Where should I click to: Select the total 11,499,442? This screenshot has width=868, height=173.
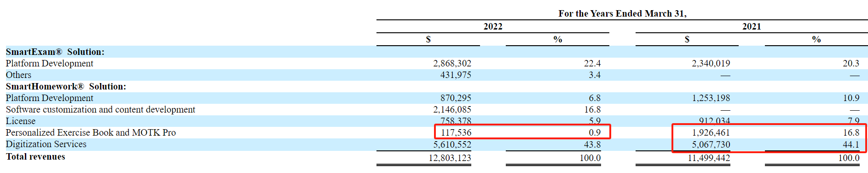tap(709, 158)
